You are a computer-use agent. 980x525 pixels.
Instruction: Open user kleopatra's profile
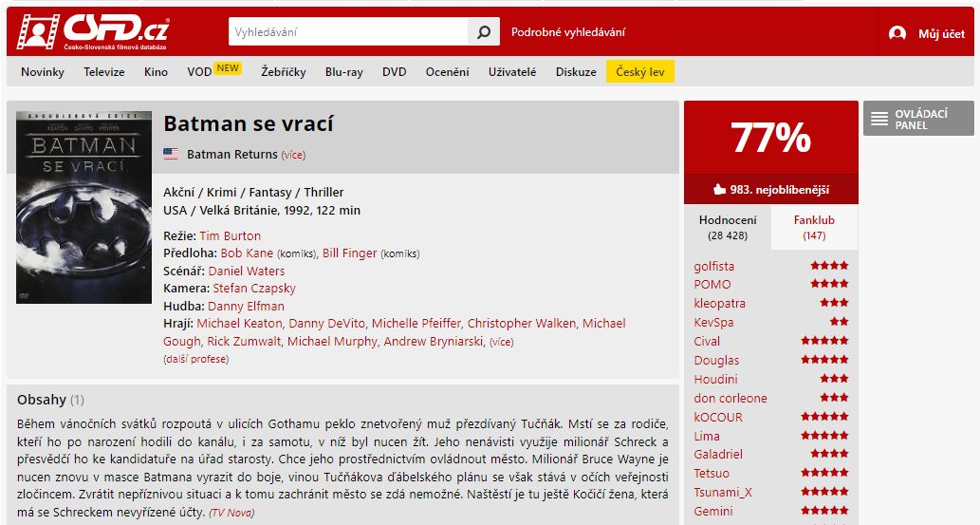(x=719, y=304)
